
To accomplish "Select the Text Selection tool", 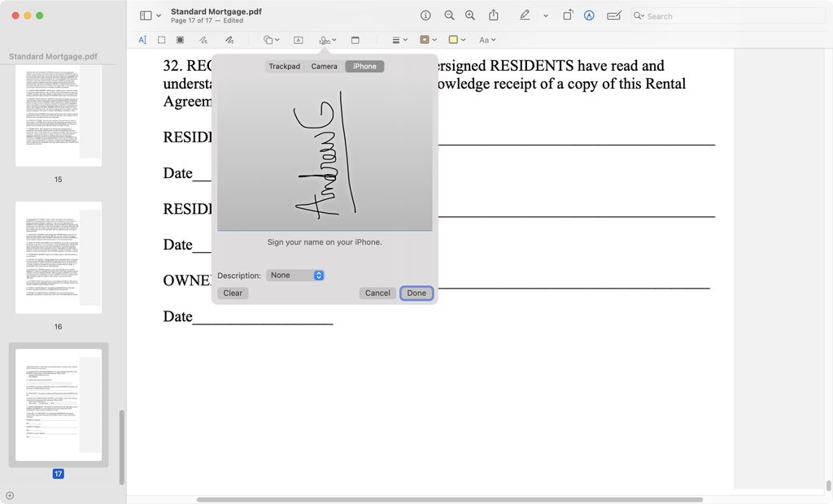I will tap(142, 39).
